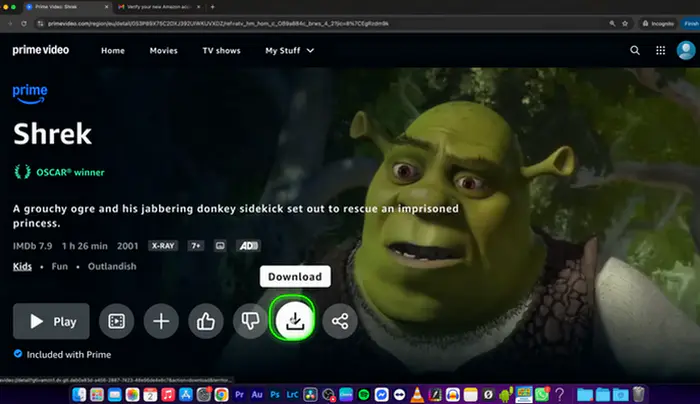Open Messenger from the dock
Viewport: 700px width, 404px height.
click(x=381, y=395)
